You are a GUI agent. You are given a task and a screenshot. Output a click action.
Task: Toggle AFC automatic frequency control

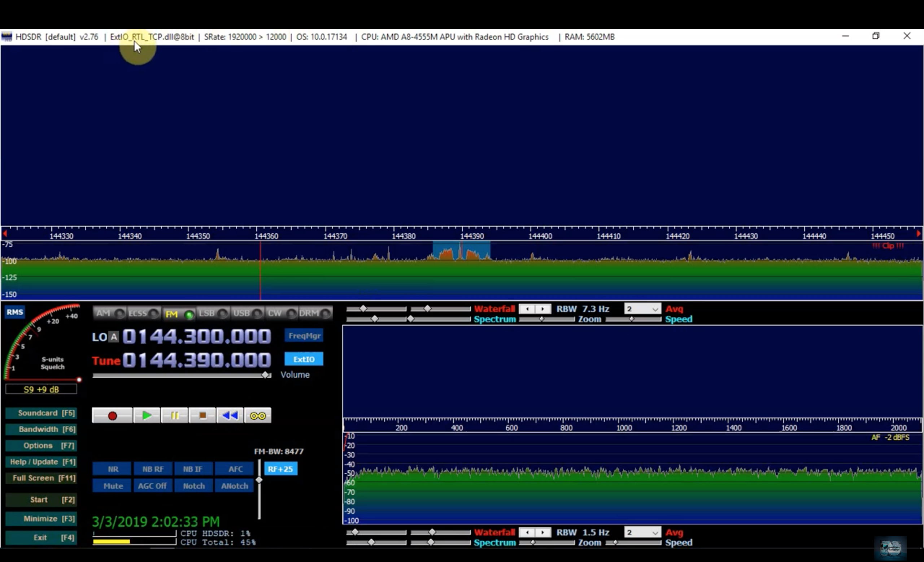tap(235, 469)
